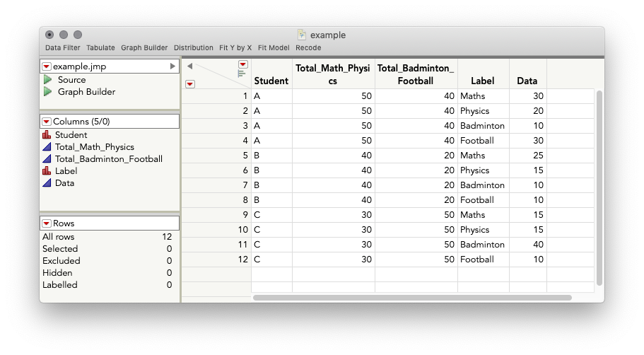The height and width of the screenshot is (355, 644).
Task: Open the Columns panel red triangle menu
Action: point(47,122)
